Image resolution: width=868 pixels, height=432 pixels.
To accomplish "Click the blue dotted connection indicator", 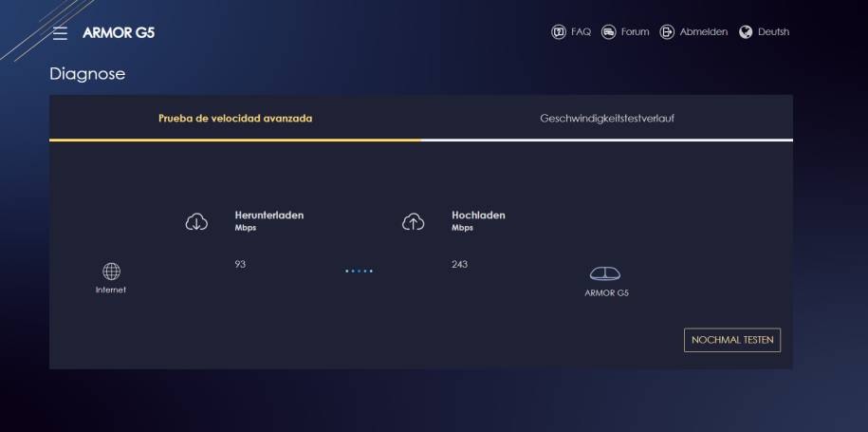I will pyautogui.click(x=359, y=271).
